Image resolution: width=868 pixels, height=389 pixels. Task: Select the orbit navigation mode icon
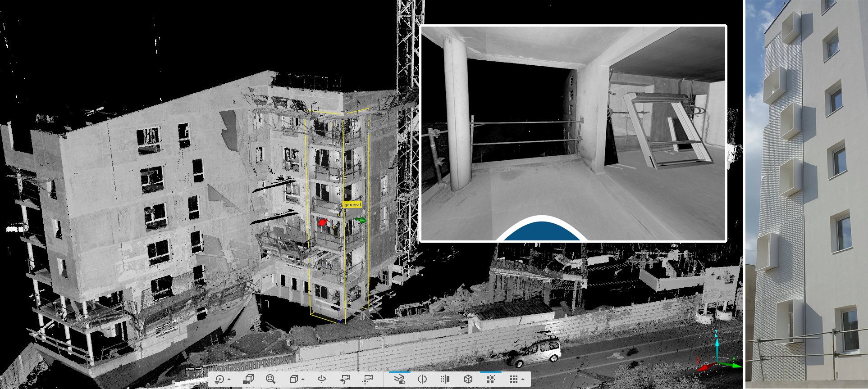219,379
